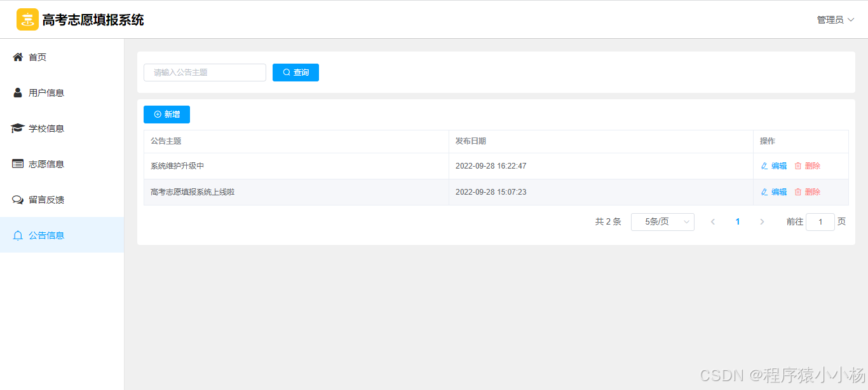This screenshot has height=390, width=868.
Task: Click the home icon beside 首页
Action: 18,57
